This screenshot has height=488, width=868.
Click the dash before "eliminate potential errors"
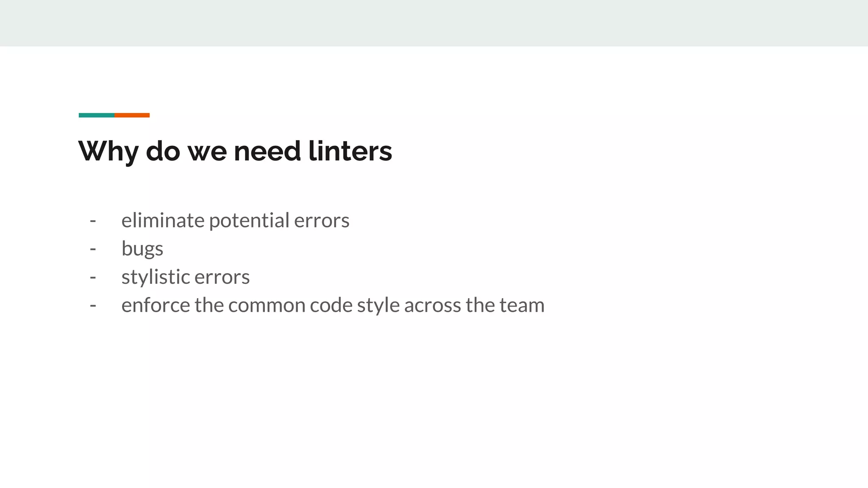93,221
